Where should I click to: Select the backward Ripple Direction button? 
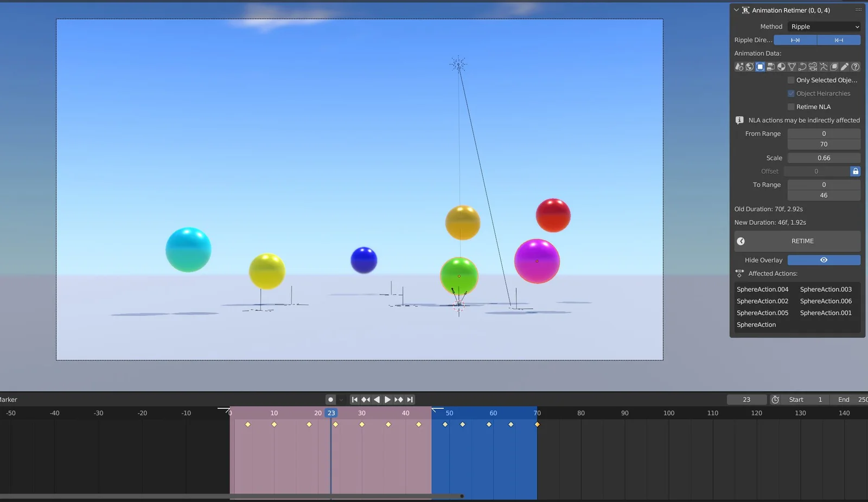(x=839, y=40)
